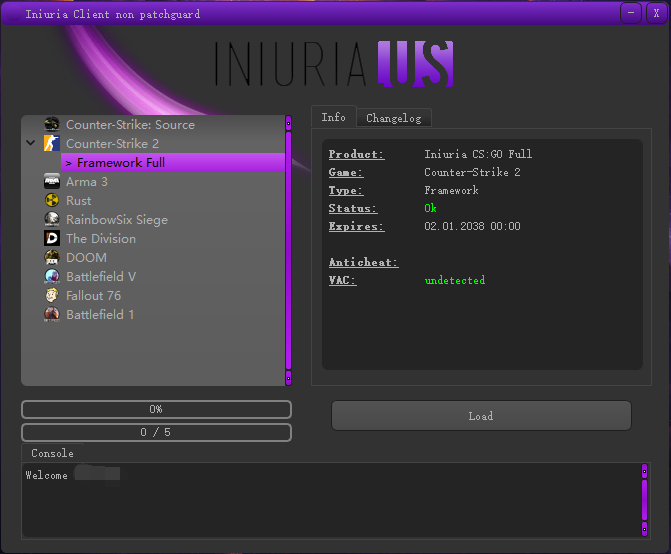This screenshot has height=554, width=671.
Task: Click the 0% progress bar
Action: [156, 409]
